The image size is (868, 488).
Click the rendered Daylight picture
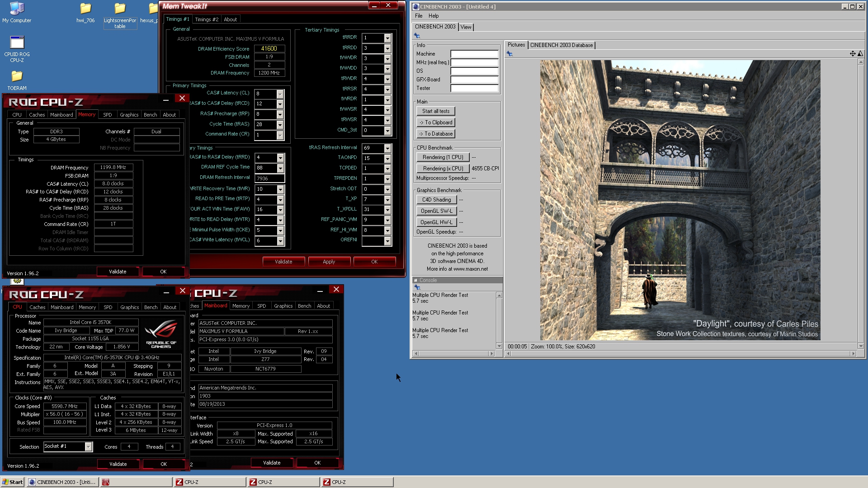tap(680, 200)
